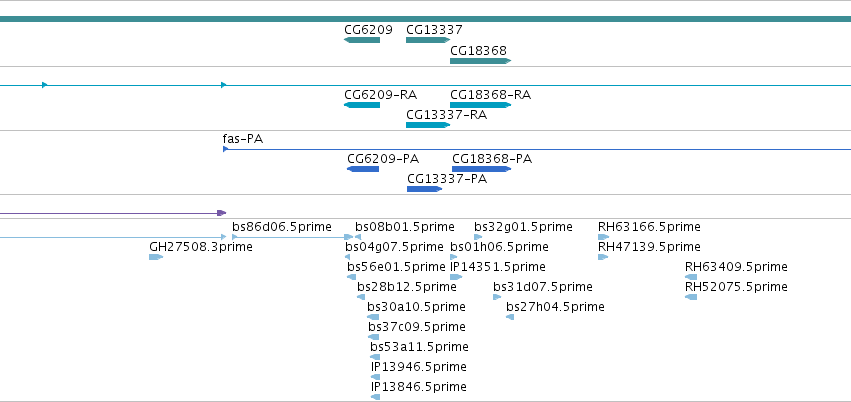Click the CG13337-RA transcript bar
The image size is (851, 402).
click(428, 125)
